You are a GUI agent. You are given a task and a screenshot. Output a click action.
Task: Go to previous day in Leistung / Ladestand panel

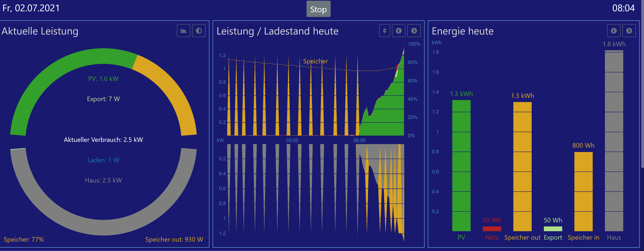[x=398, y=31]
